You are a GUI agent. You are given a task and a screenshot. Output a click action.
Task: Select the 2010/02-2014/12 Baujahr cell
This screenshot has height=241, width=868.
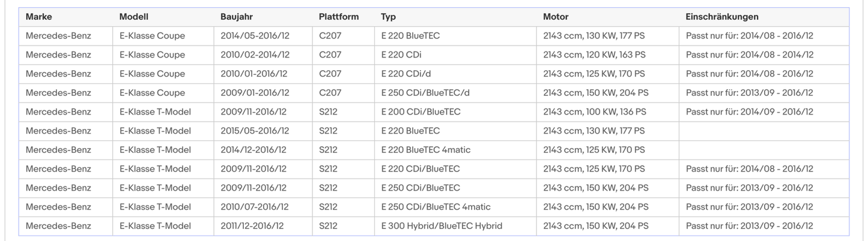pos(255,55)
